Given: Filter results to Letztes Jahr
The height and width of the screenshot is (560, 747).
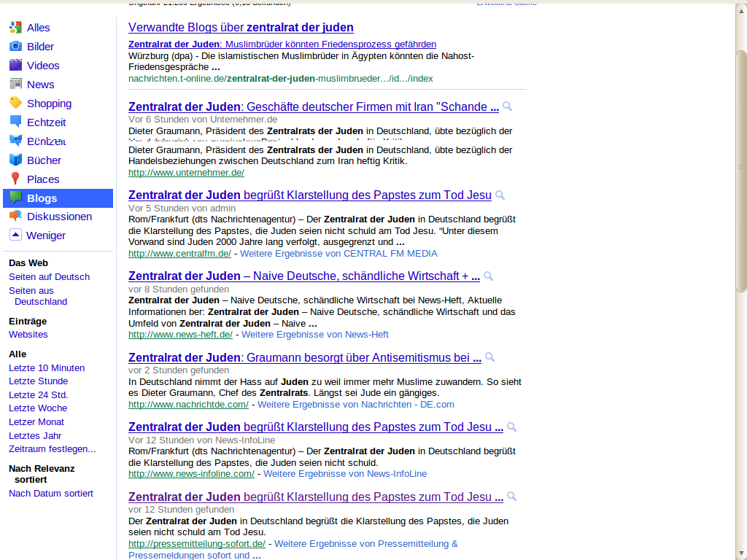Looking at the screenshot, I should (x=35, y=436).
